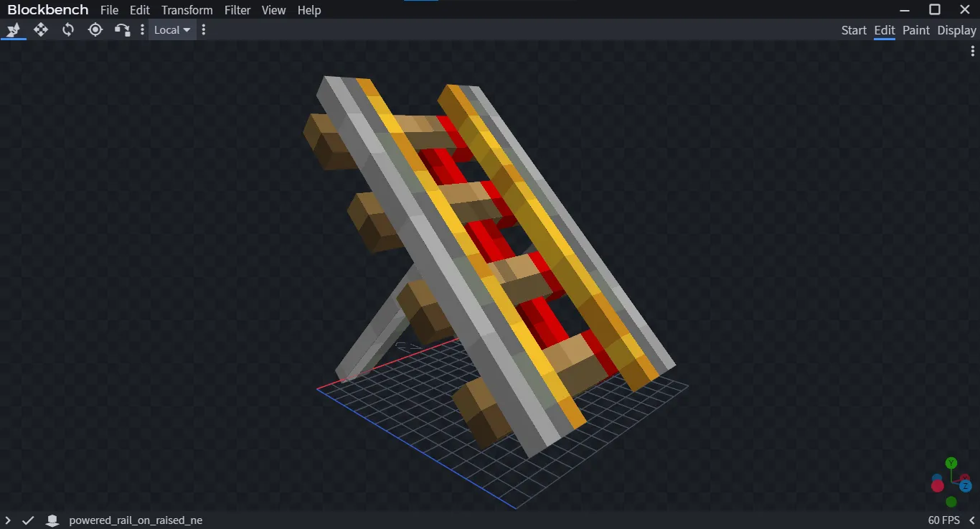
Task: Open the Local transform space dropdown
Action: coord(172,29)
